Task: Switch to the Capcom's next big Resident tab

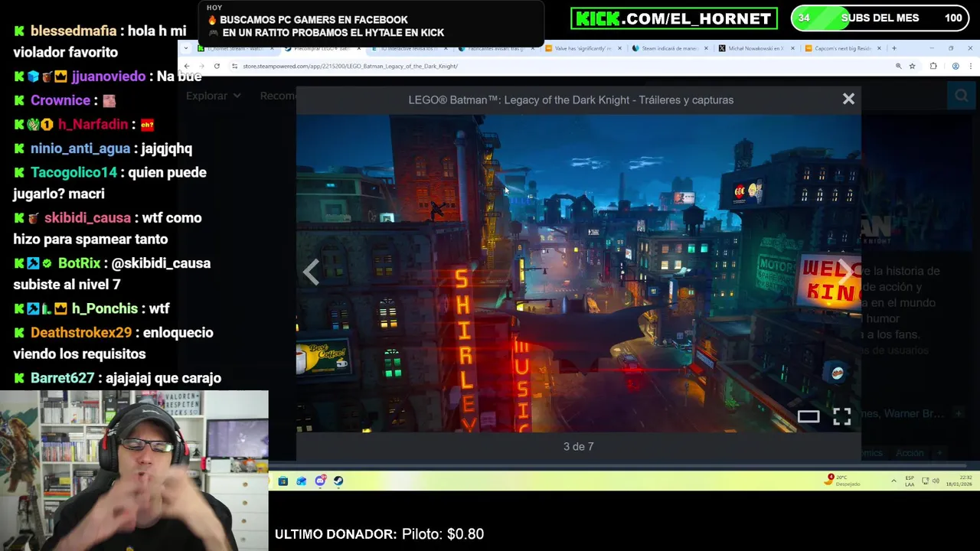Action: (x=844, y=48)
